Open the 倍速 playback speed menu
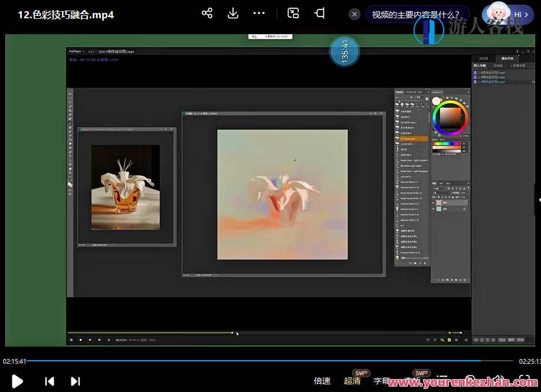 click(x=322, y=381)
